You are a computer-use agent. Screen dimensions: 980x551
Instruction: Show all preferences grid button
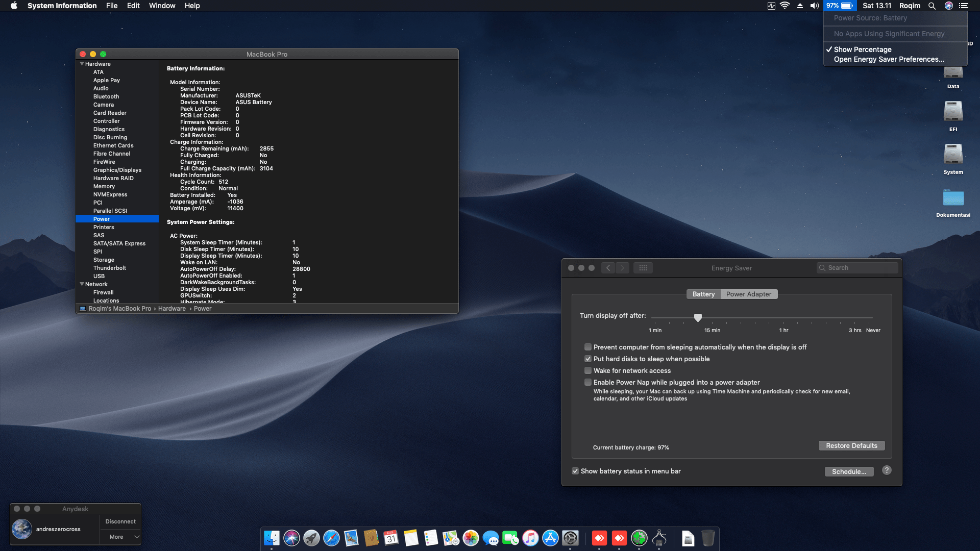[x=643, y=268]
